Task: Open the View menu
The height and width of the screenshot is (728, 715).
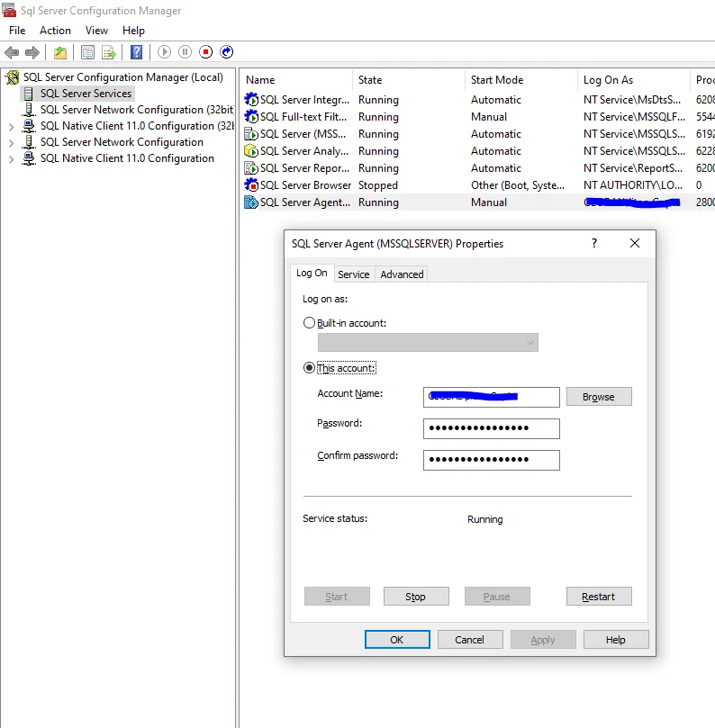Action: tap(96, 31)
